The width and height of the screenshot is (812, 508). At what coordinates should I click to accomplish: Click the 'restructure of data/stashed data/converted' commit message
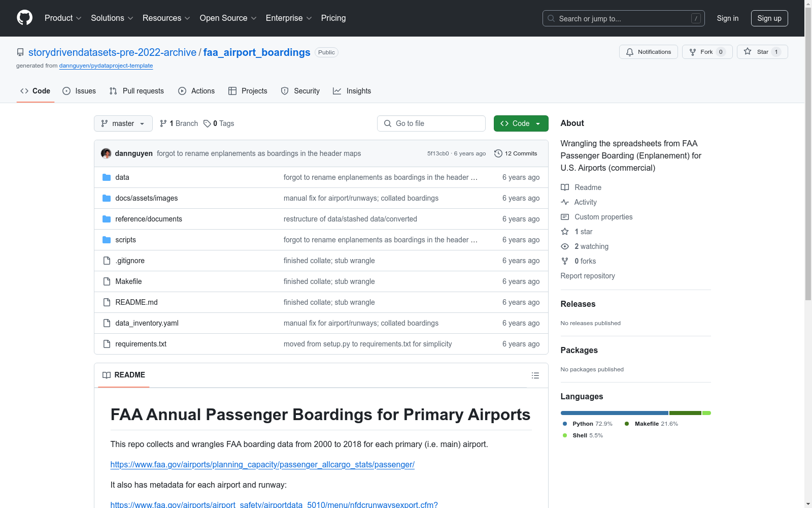[x=350, y=219]
